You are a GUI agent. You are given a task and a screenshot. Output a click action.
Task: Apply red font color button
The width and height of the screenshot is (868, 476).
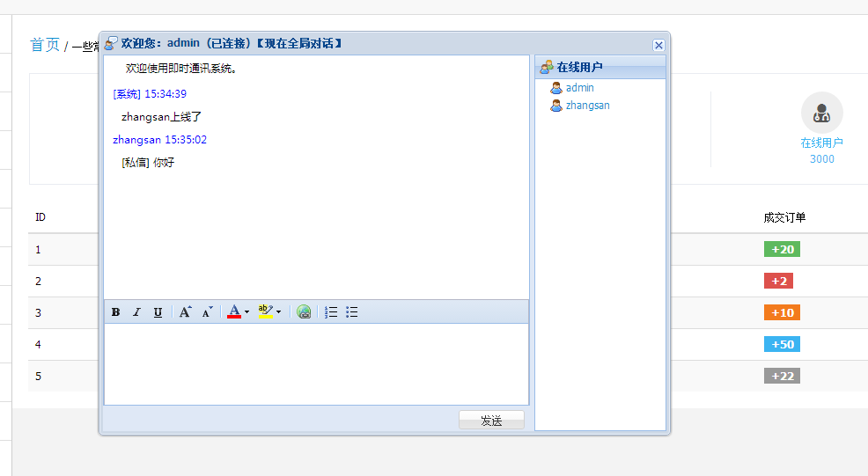[x=234, y=312]
